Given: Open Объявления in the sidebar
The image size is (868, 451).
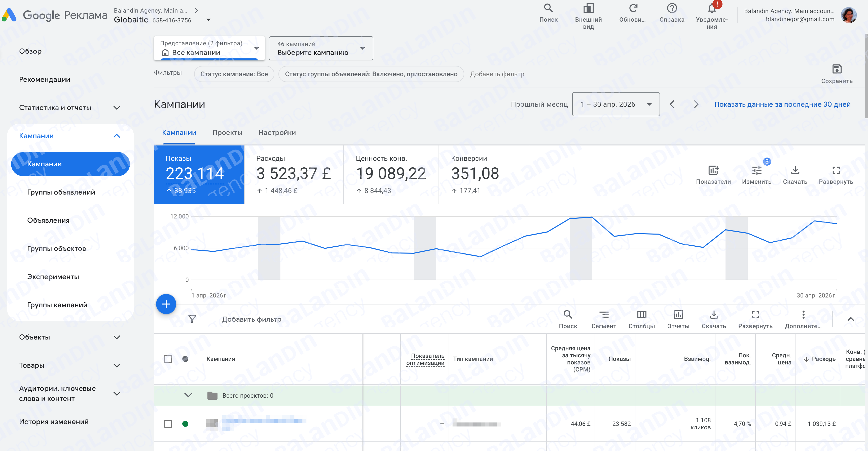Looking at the screenshot, I should coord(48,221).
